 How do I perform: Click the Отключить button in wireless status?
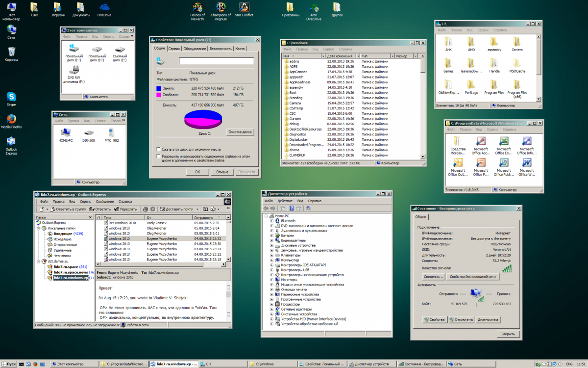pyautogui.click(x=461, y=319)
